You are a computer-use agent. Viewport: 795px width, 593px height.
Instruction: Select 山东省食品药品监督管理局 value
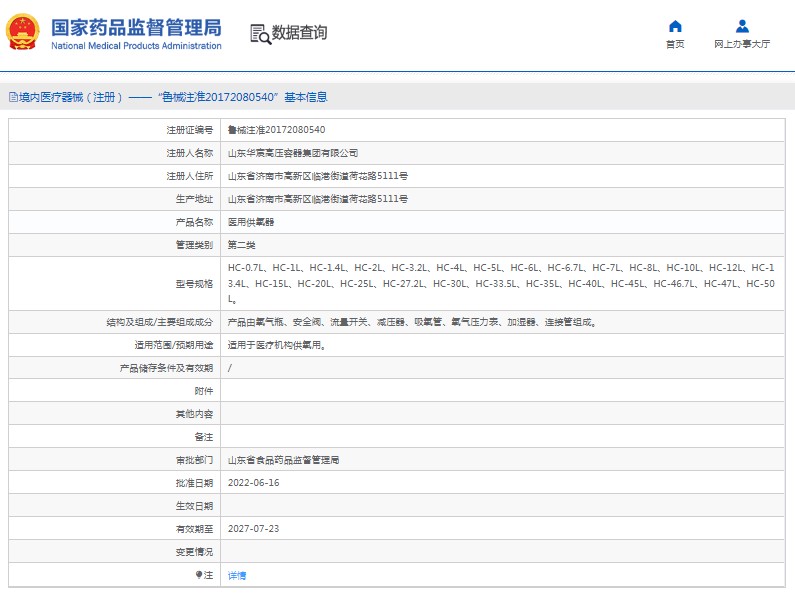pos(283,460)
